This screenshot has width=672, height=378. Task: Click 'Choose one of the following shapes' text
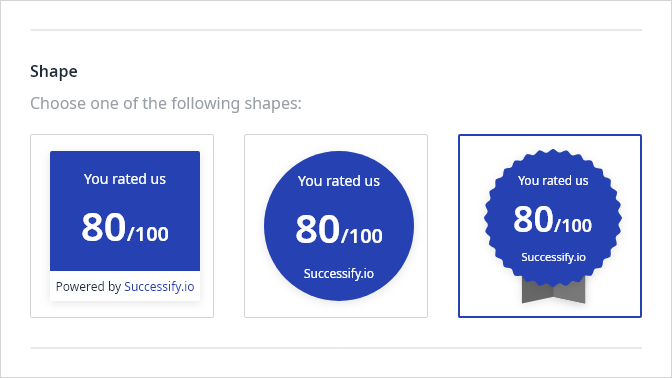coord(166,103)
